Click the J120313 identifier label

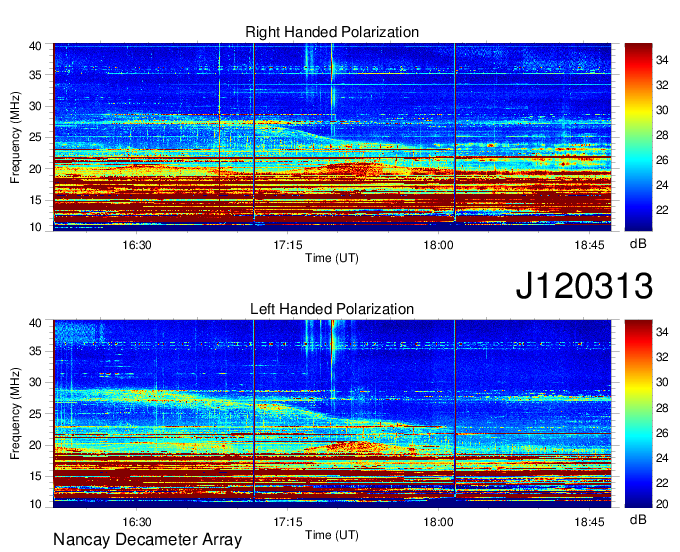tap(584, 286)
